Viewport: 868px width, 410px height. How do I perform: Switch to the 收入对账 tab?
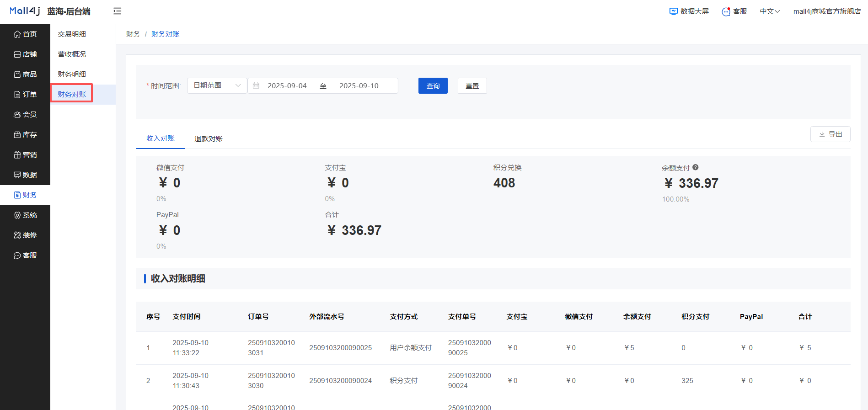pyautogui.click(x=161, y=138)
